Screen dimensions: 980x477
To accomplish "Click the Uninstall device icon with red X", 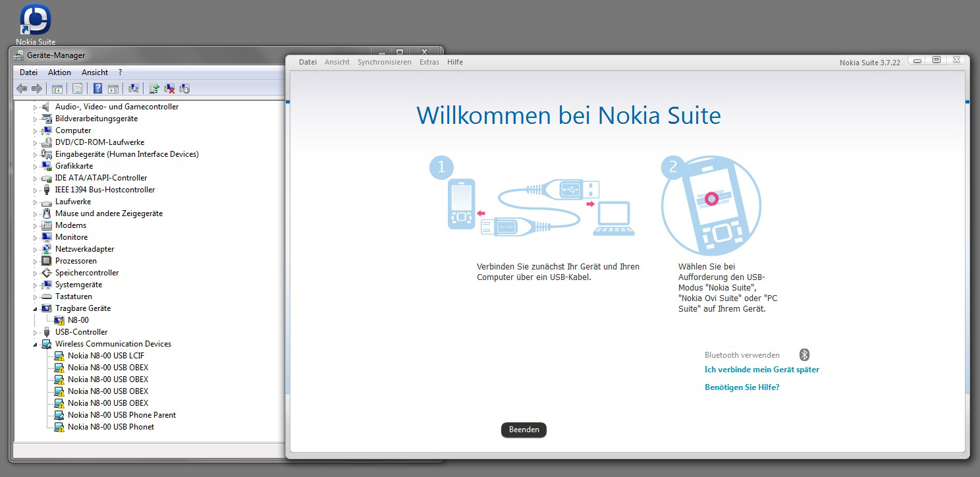I will click(169, 88).
